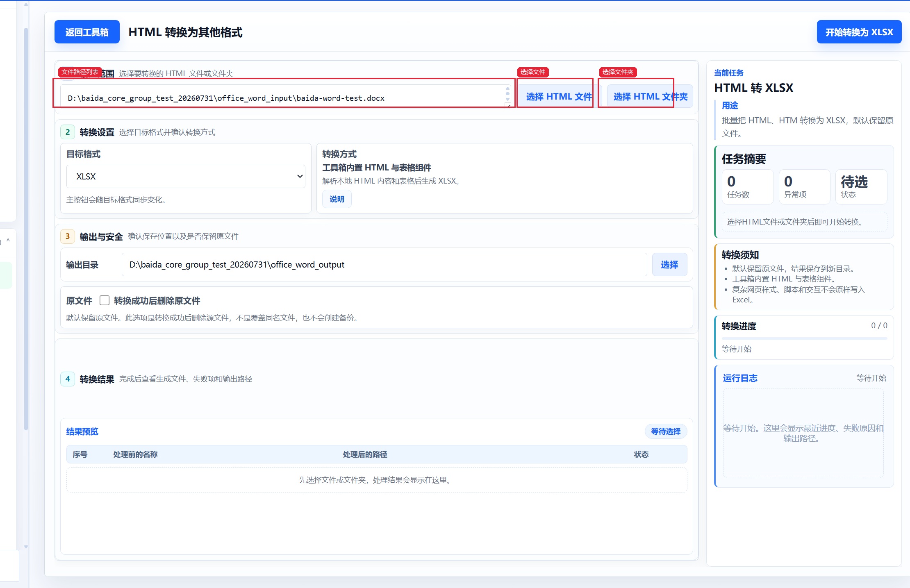Click the 序号 column header

(80, 454)
